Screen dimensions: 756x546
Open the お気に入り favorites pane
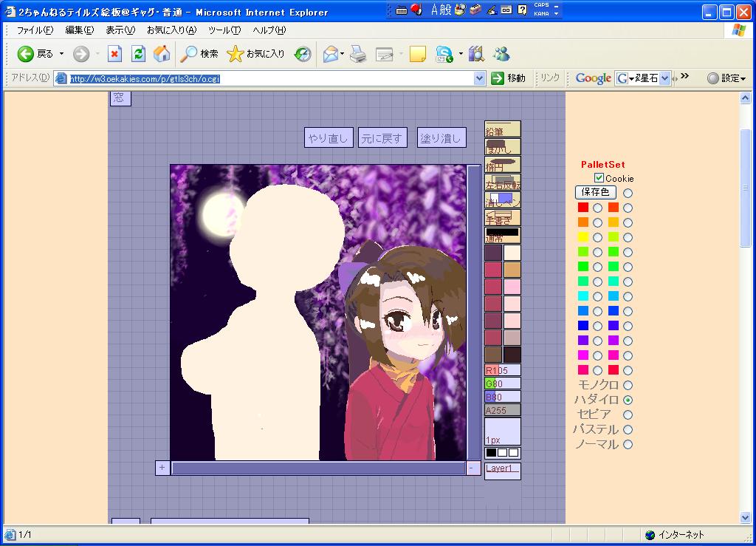pyautogui.click(x=255, y=53)
